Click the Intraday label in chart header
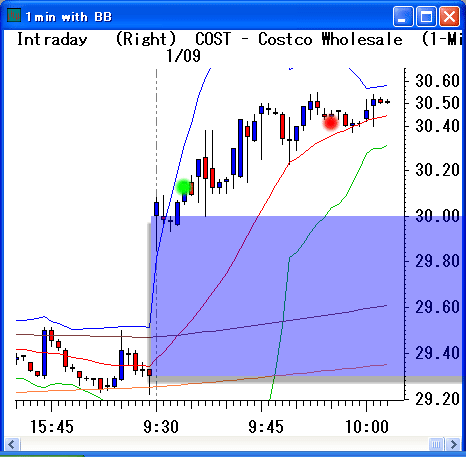 52,40
